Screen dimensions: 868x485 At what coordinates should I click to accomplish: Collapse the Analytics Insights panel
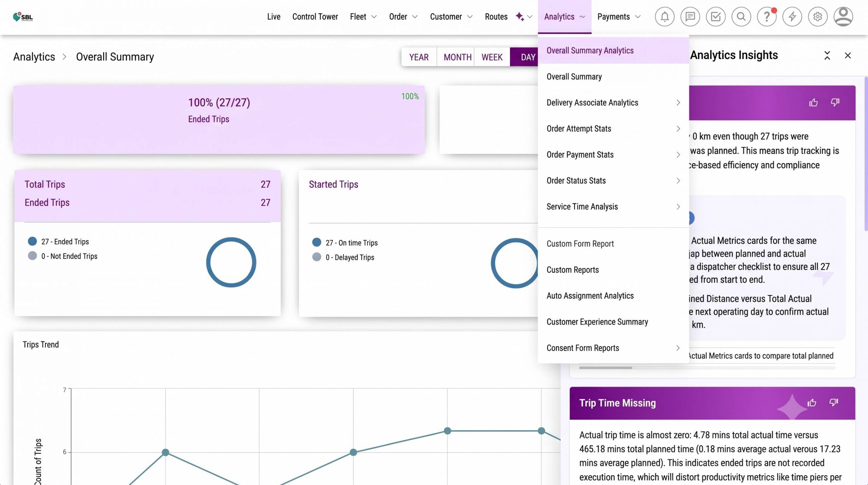click(827, 55)
